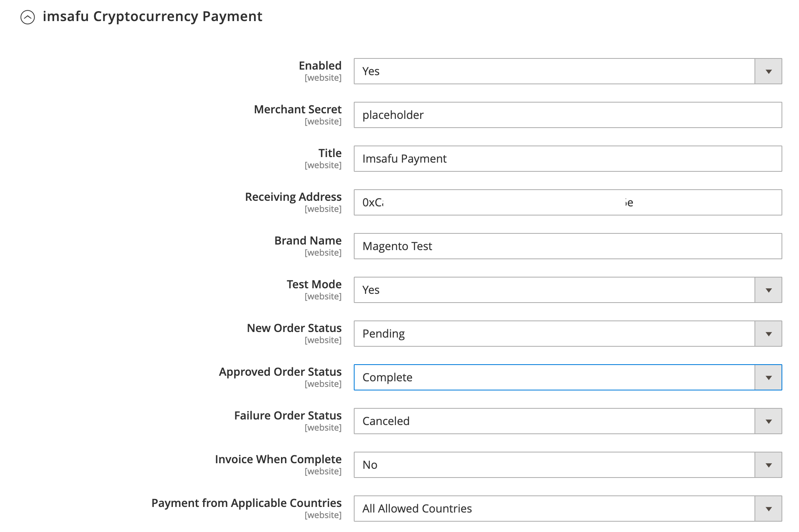The height and width of the screenshot is (532, 799).
Task: Open the New Order Status dropdown
Action: (x=768, y=334)
